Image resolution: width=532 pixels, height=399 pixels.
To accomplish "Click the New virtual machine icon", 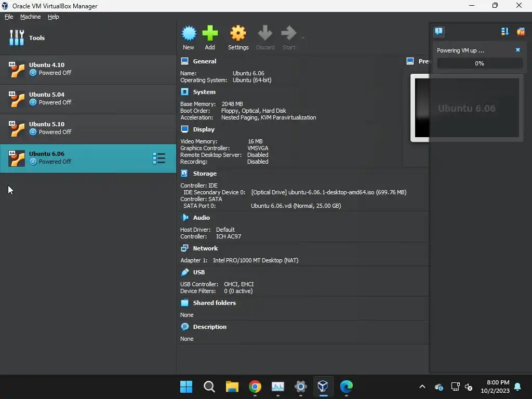I will pos(189,33).
